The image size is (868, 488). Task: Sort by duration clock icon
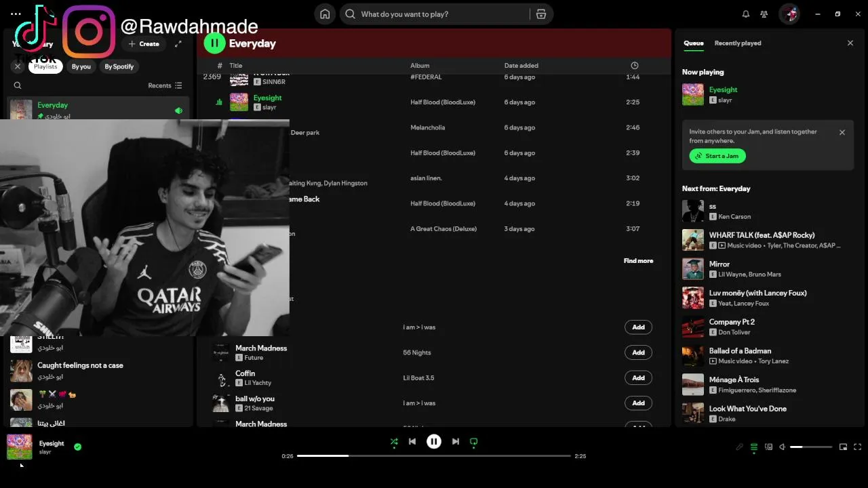click(x=635, y=66)
